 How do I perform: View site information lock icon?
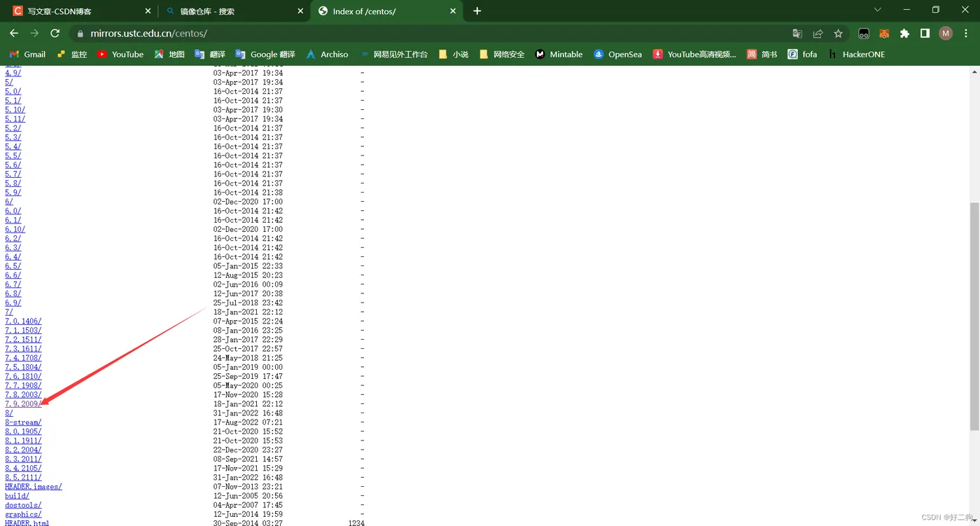pyautogui.click(x=79, y=33)
